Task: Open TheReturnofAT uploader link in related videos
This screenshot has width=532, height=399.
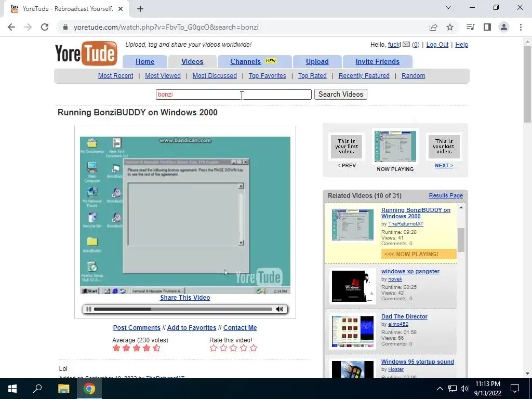Action: (x=406, y=223)
